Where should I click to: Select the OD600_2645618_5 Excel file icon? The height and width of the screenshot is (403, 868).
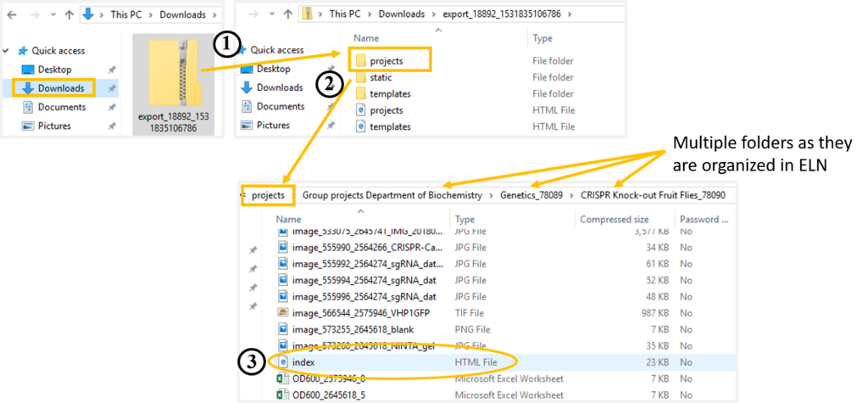283,395
